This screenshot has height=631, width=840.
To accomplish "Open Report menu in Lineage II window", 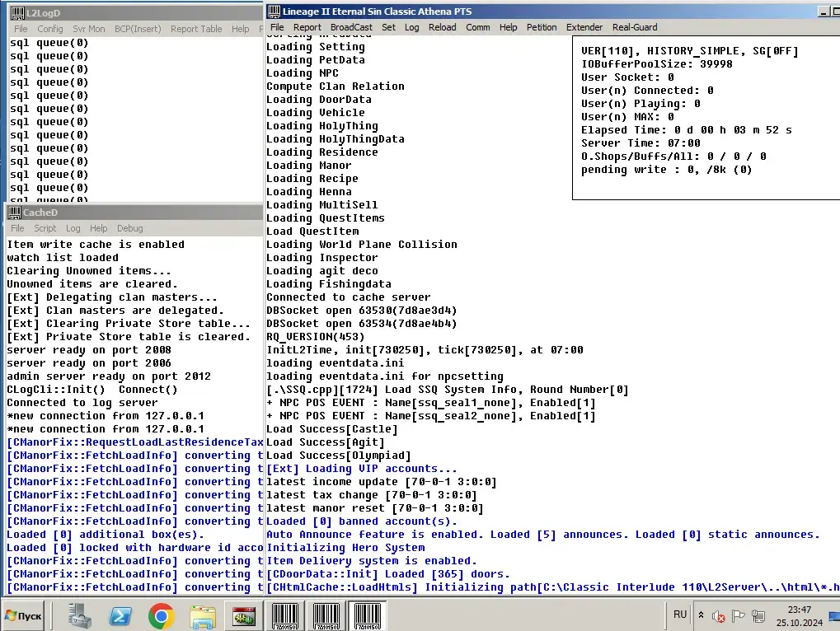I will pos(307,27).
